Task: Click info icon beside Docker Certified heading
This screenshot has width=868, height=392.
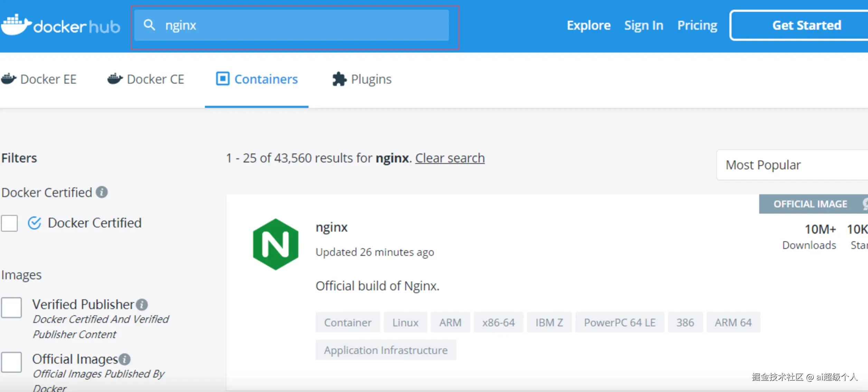Action: pyautogui.click(x=102, y=192)
